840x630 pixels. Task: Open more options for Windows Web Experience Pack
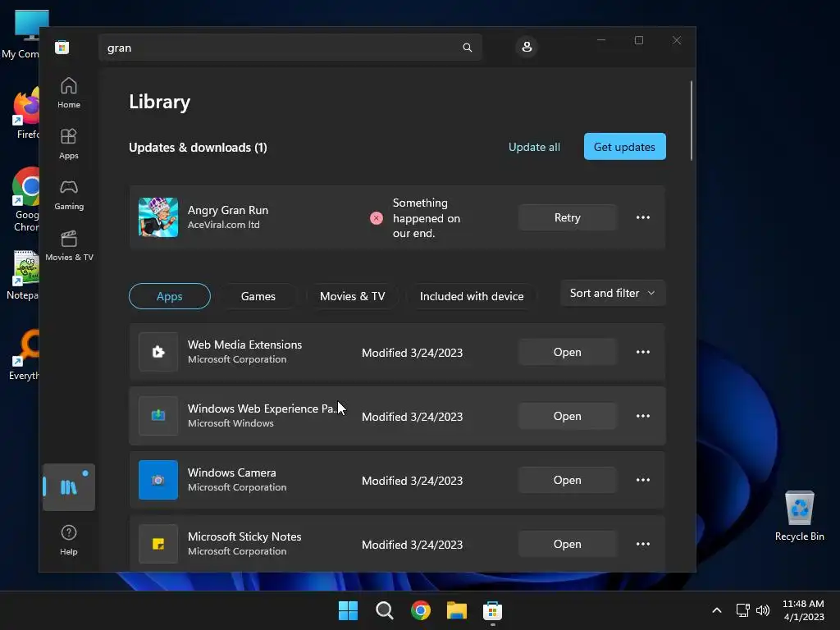[643, 416]
